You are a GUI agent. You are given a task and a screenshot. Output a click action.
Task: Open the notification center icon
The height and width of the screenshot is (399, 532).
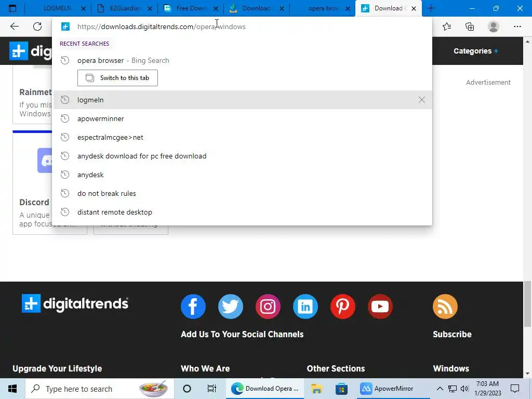[515, 389]
